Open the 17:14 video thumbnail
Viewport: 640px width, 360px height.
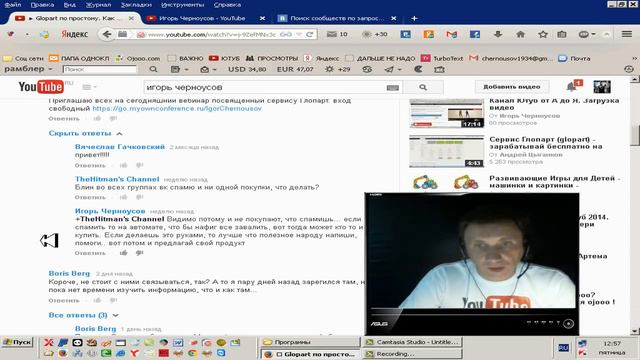pos(447,113)
